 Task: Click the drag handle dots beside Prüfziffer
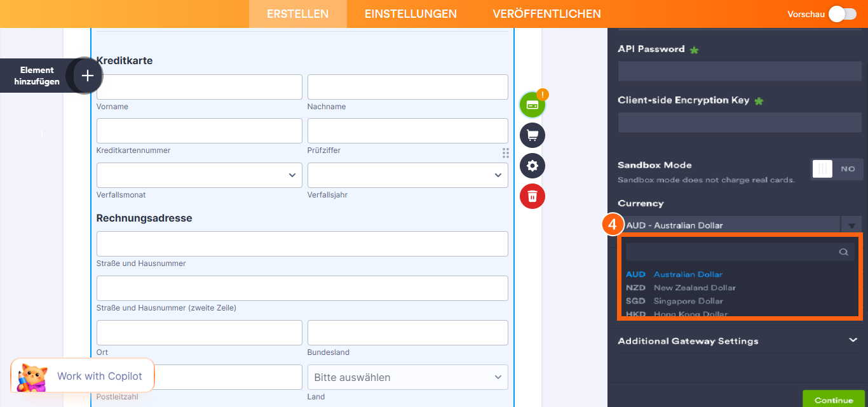pyautogui.click(x=505, y=153)
